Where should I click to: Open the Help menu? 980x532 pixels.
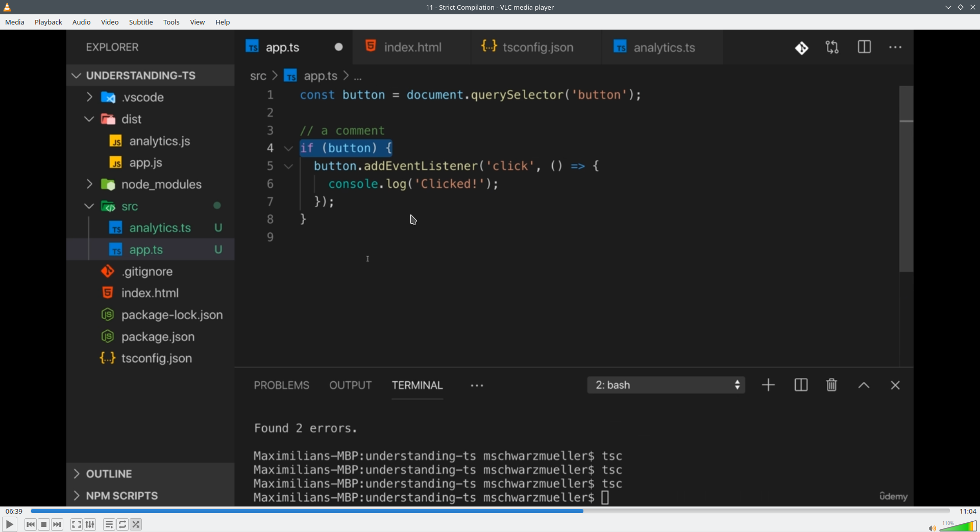pyautogui.click(x=223, y=22)
